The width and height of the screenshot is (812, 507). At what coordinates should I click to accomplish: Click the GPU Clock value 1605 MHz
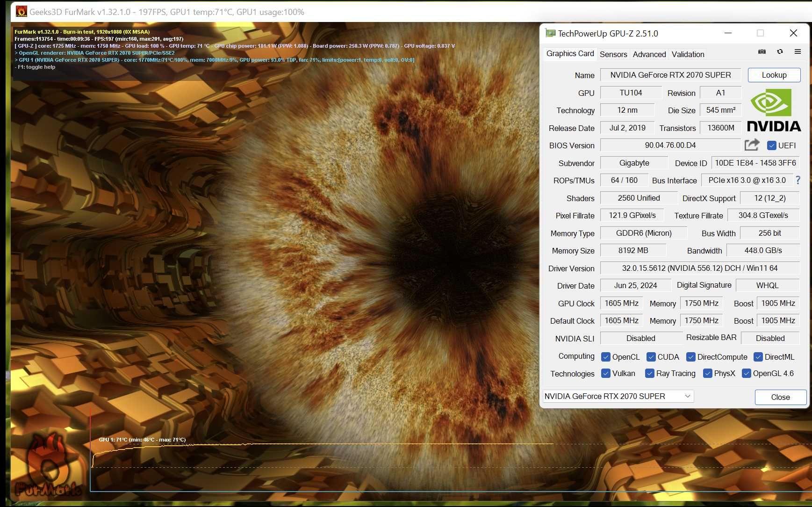[621, 303]
